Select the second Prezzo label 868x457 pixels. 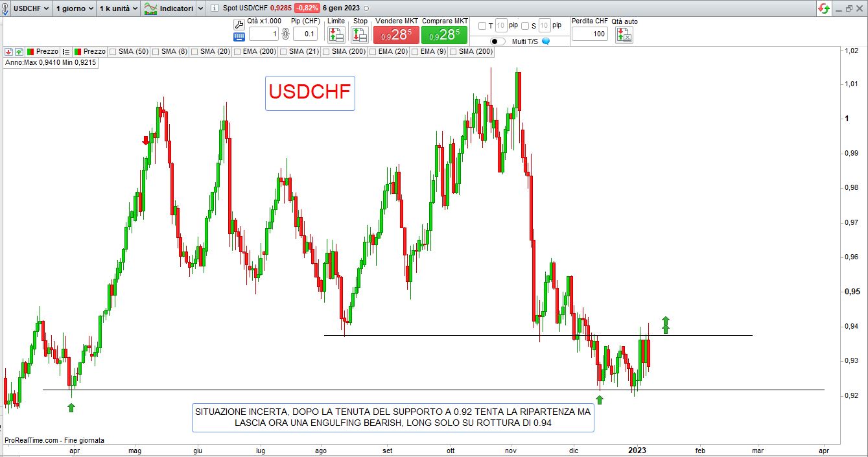94,51
